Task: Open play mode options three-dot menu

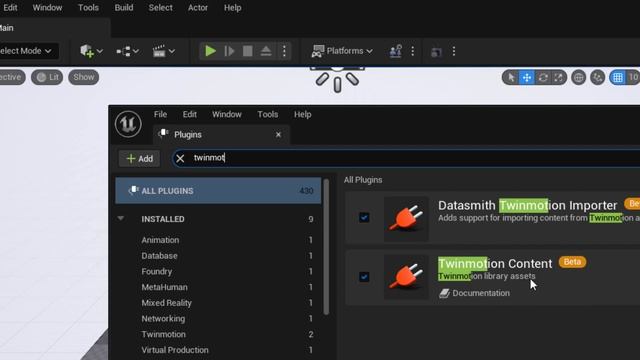Action: 284,51
